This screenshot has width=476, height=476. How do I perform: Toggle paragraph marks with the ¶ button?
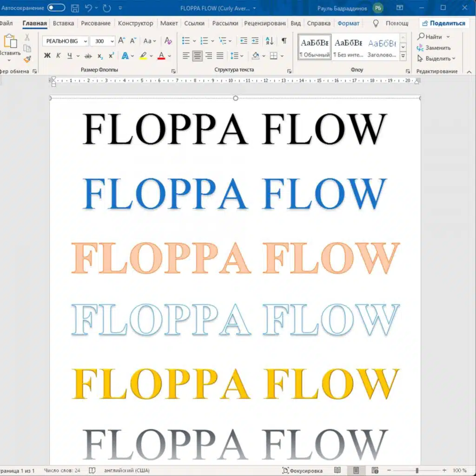pyautogui.click(x=284, y=41)
